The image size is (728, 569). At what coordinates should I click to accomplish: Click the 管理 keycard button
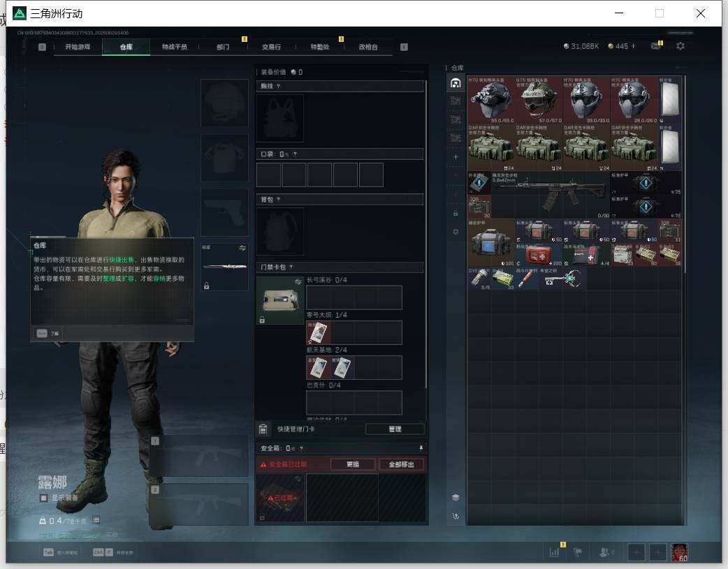pyautogui.click(x=395, y=429)
